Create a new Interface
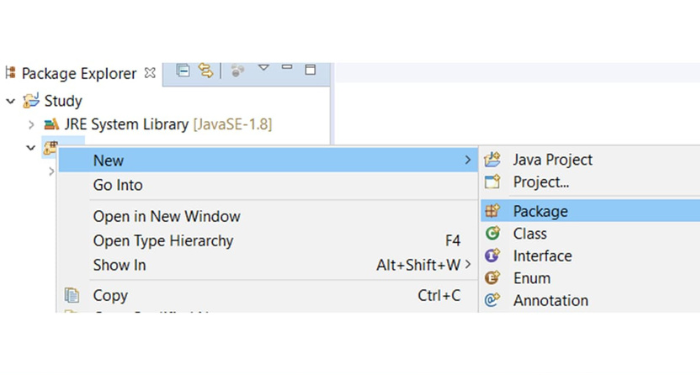The height and width of the screenshot is (375, 700). click(590, 256)
